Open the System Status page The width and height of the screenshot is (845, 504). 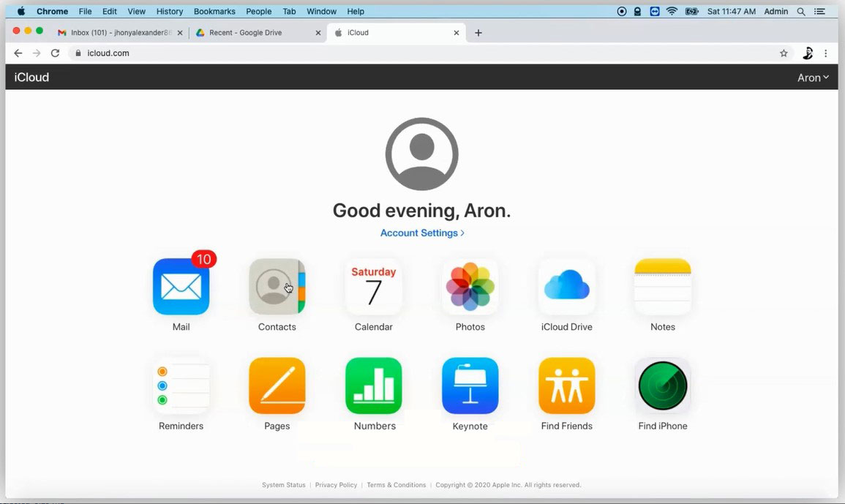(283, 484)
